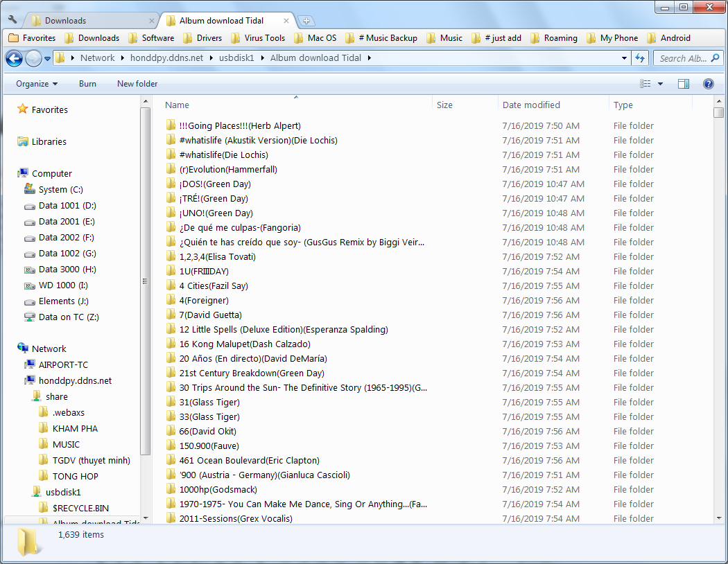Click the Burn button
The width and height of the screenshot is (728, 564).
(87, 84)
